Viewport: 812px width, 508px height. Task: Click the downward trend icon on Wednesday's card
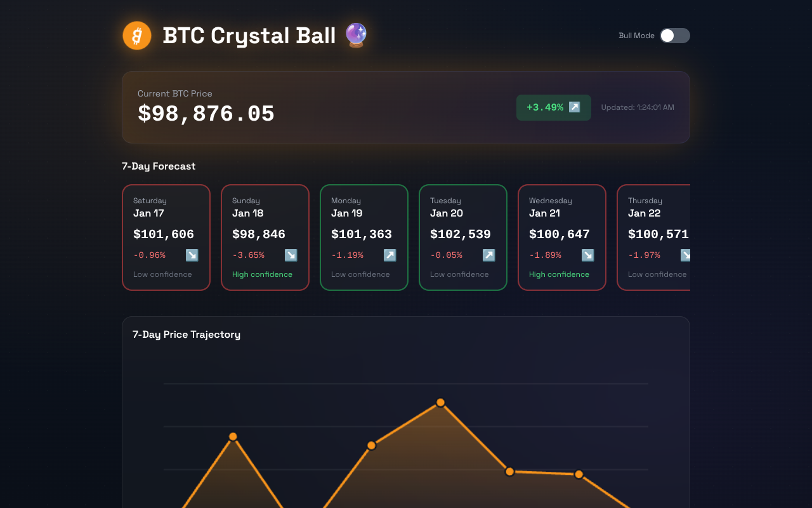click(587, 255)
